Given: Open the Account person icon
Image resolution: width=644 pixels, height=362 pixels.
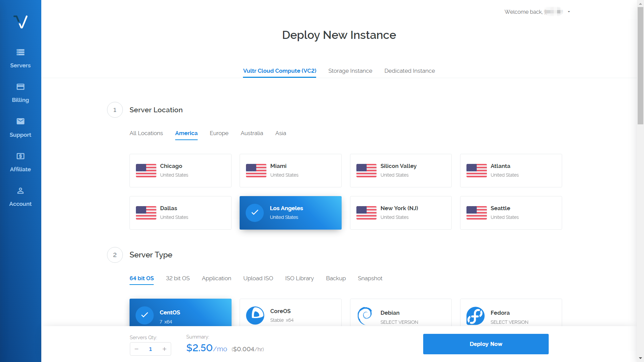Looking at the screenshot, I should coord(20,191).
